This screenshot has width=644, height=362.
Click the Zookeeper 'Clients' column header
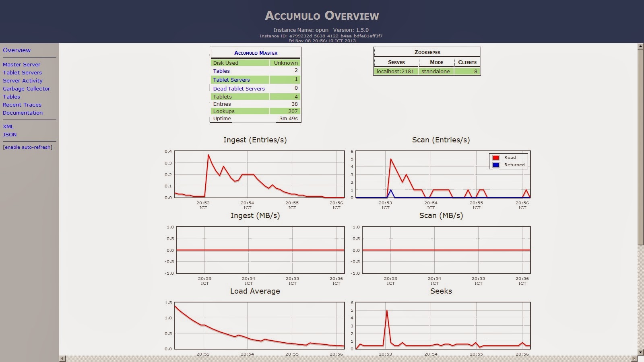467,62
